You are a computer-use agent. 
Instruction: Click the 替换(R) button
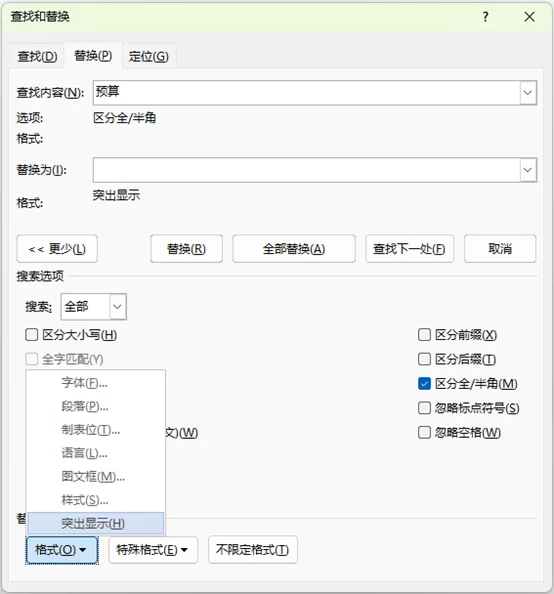click(186, 249)
